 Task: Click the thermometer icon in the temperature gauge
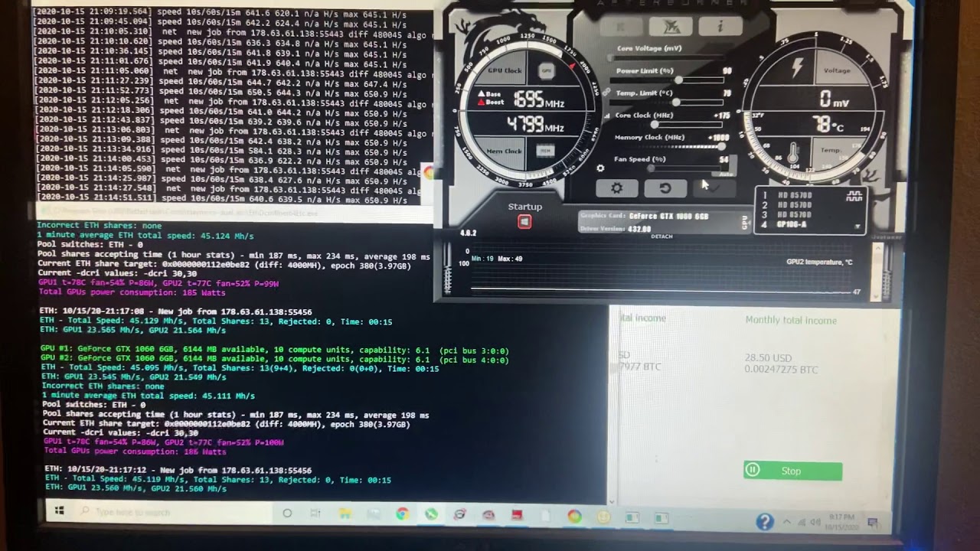coord(793,154)
